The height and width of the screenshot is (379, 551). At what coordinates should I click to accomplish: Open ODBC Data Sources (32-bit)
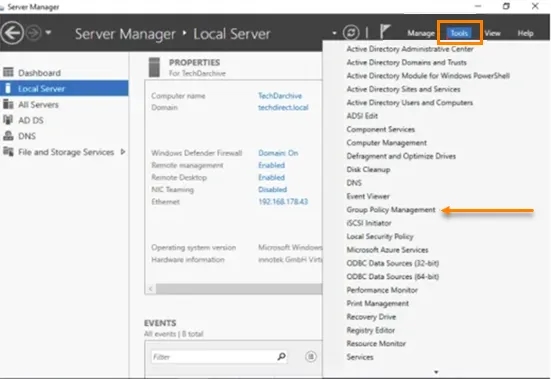[393, 263]
